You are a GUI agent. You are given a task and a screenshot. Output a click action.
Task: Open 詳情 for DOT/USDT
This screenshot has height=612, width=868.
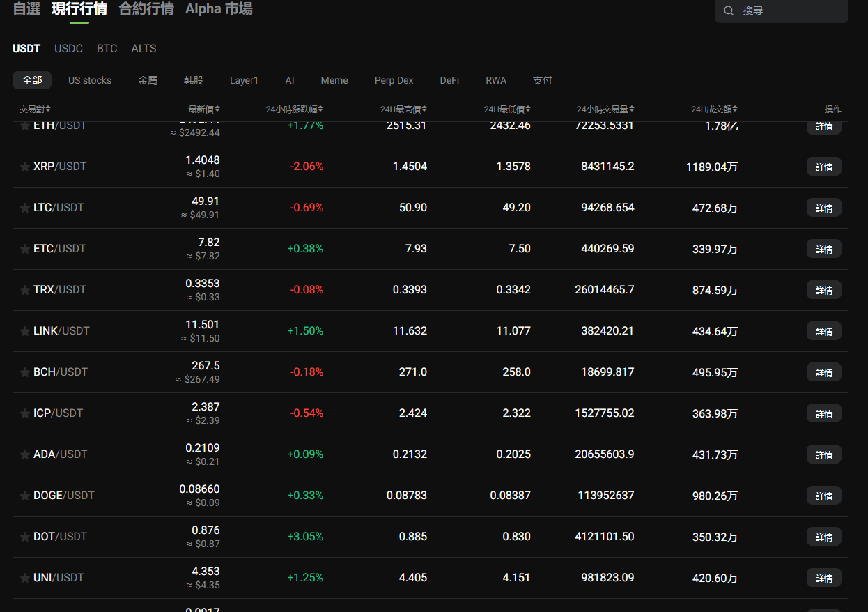(x=824, y=537)
